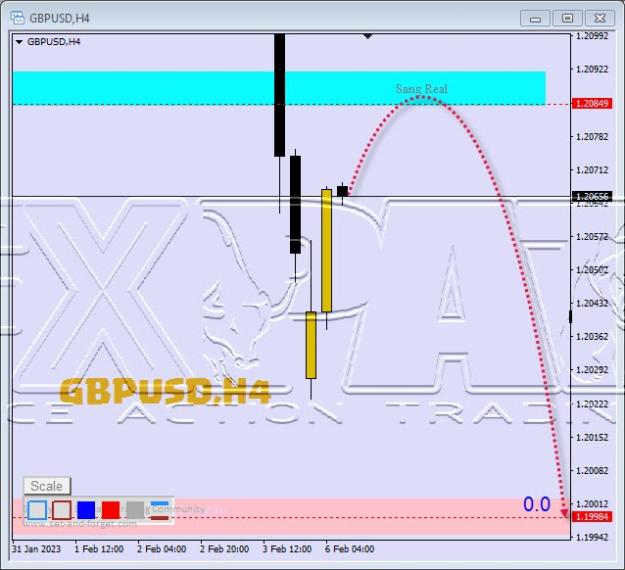The height and width of the screenshot is (570, 625).
Task: Click the black 1.20656 current price label
Action: 592,197
